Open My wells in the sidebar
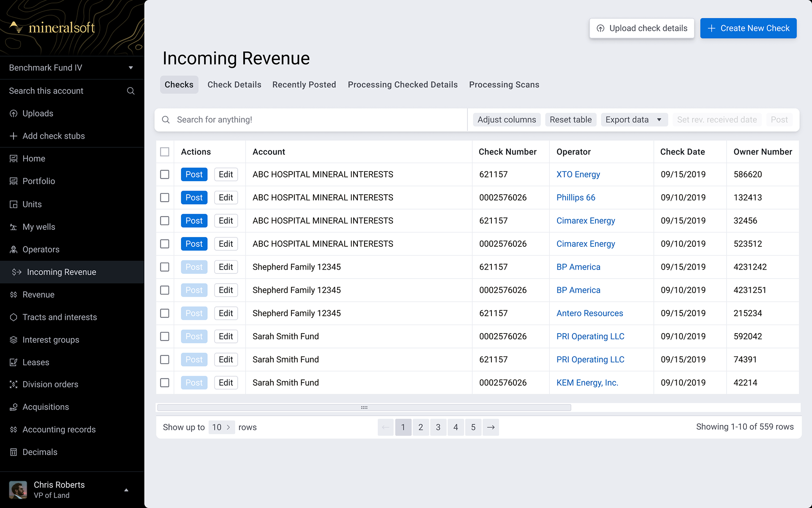812x508 pixels. (38, 227)
